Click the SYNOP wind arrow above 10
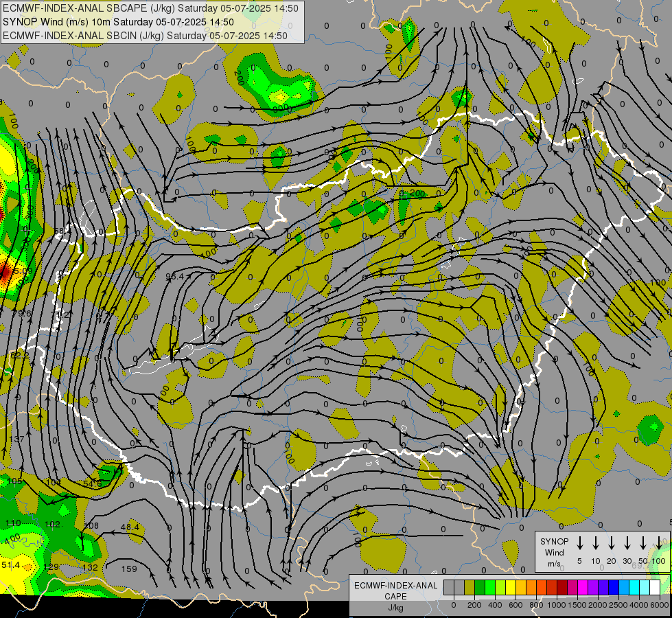Screen dimensions: 672x618 596,542
